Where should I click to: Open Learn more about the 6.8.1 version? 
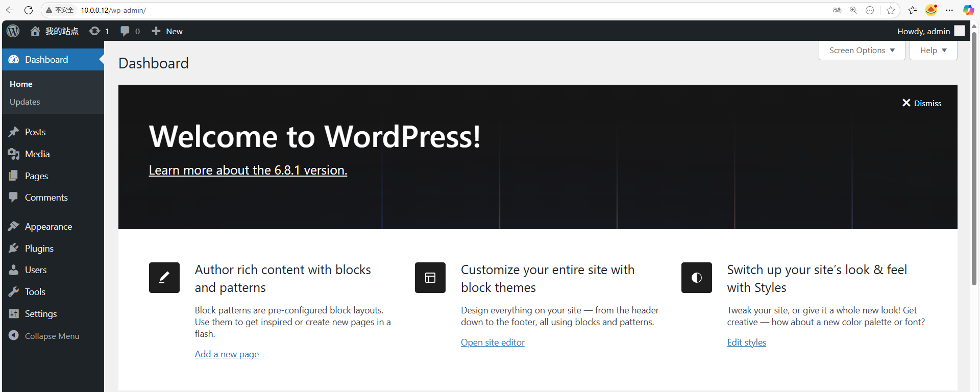tap(248, 170)
